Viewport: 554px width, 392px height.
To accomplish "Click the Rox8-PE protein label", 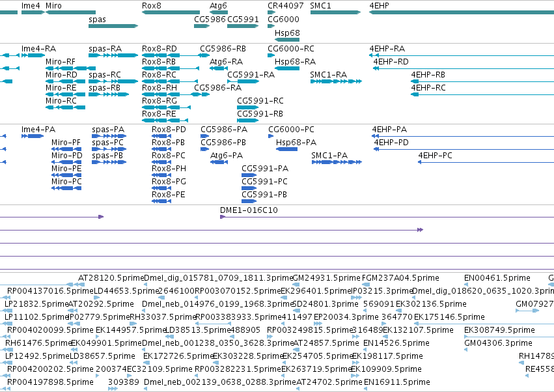I will click(169, 195).
